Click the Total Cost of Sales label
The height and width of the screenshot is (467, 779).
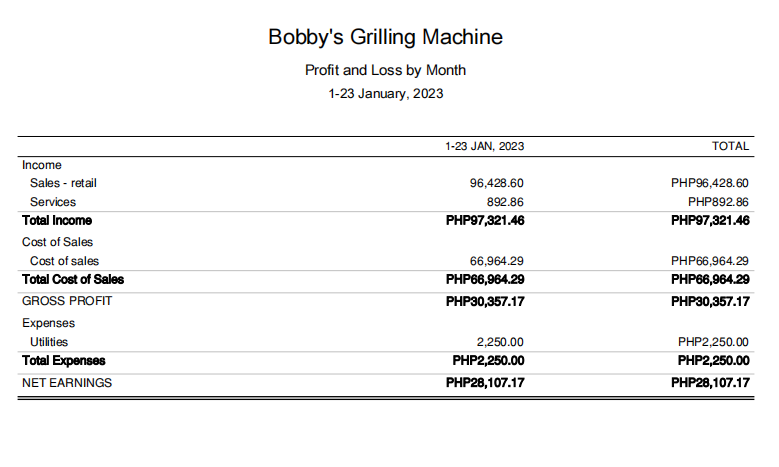click(73, 279)
